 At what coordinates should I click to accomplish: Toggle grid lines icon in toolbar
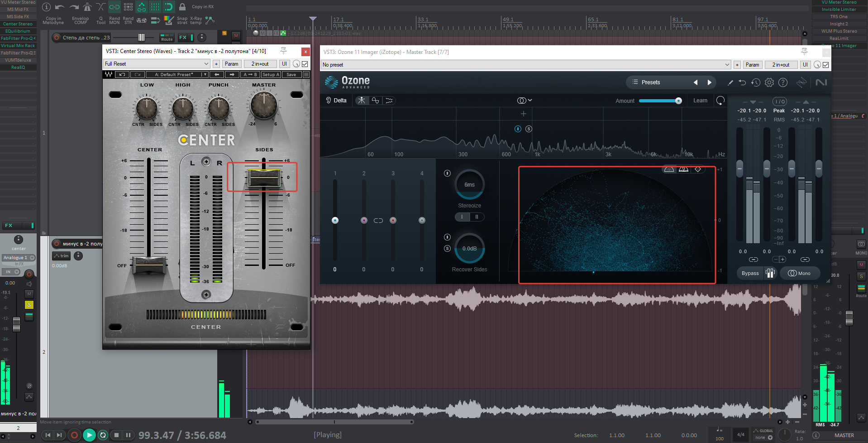tap(155, 7)
